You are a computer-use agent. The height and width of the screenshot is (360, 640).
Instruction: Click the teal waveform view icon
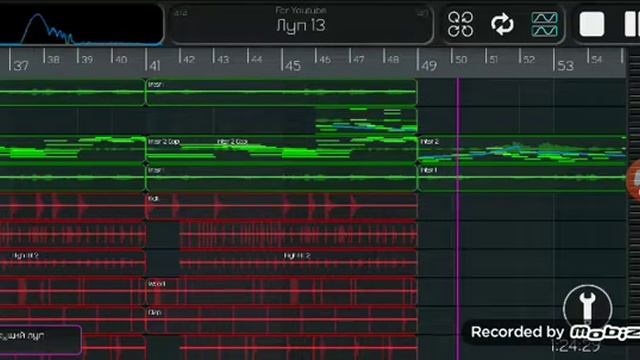[544, 24]
